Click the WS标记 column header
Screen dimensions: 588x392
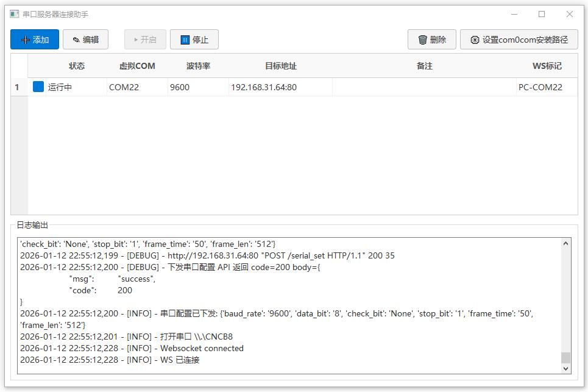pos(547,66)
